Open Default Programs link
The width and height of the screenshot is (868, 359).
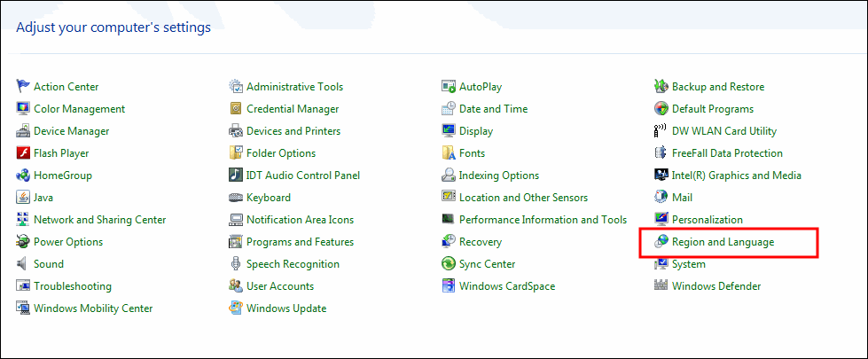(713, 109)
